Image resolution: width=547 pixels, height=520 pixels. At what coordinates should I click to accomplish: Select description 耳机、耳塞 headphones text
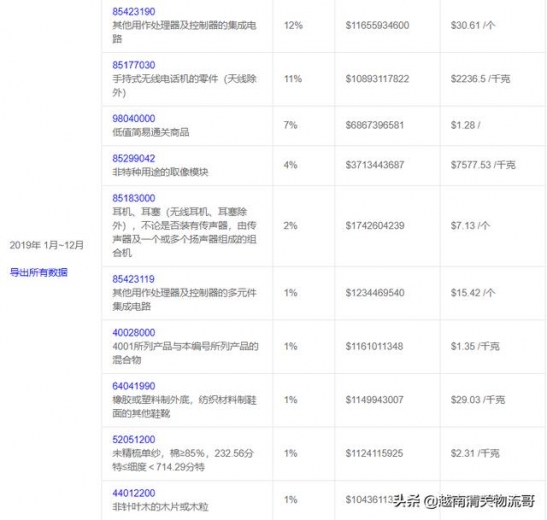pos(185,232)
